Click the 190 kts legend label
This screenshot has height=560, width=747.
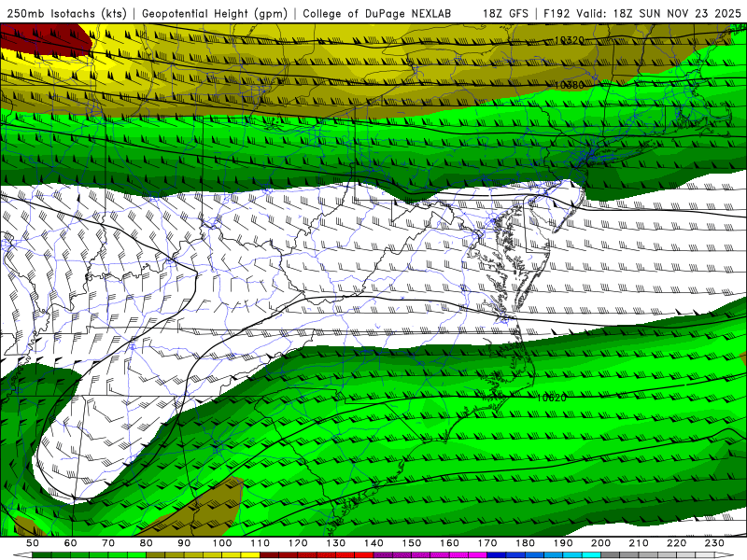click(563, 543)
